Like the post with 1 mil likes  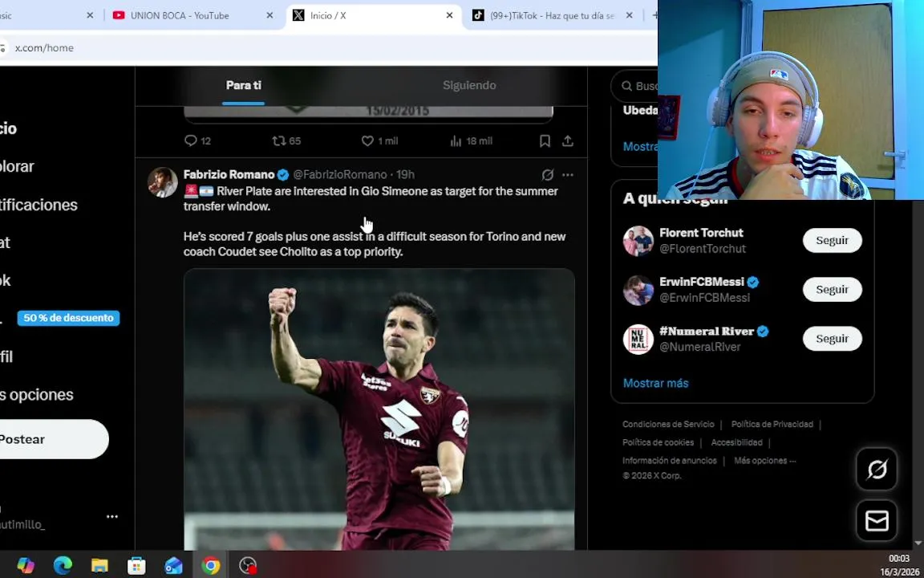coord(379,141)
